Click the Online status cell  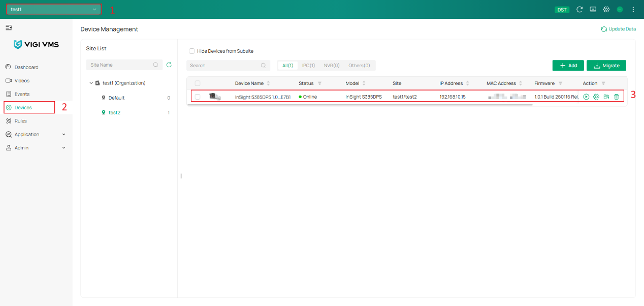[308, 97]
